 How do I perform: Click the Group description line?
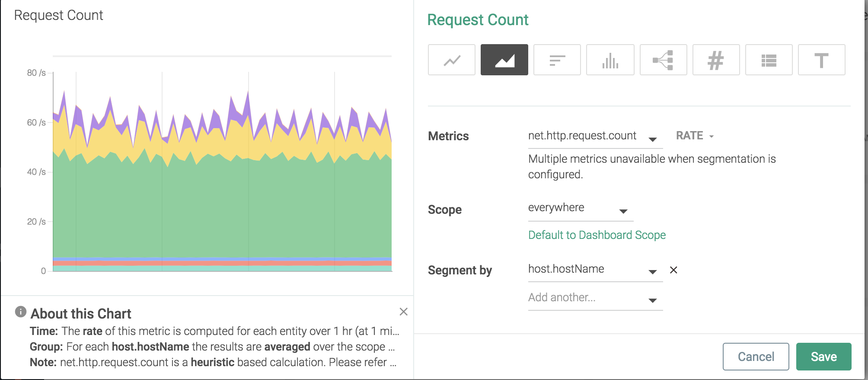click(x=212, y=347)
